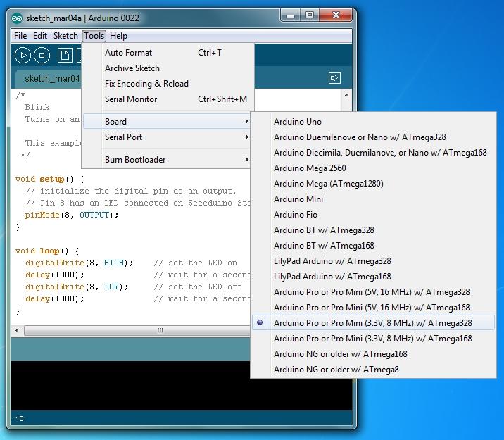Viewport: 504px width, 440px height.
Task: Select Pro Mini (3.3V, 8 MHz) w/ ATmega168
Action: [373, 339]
